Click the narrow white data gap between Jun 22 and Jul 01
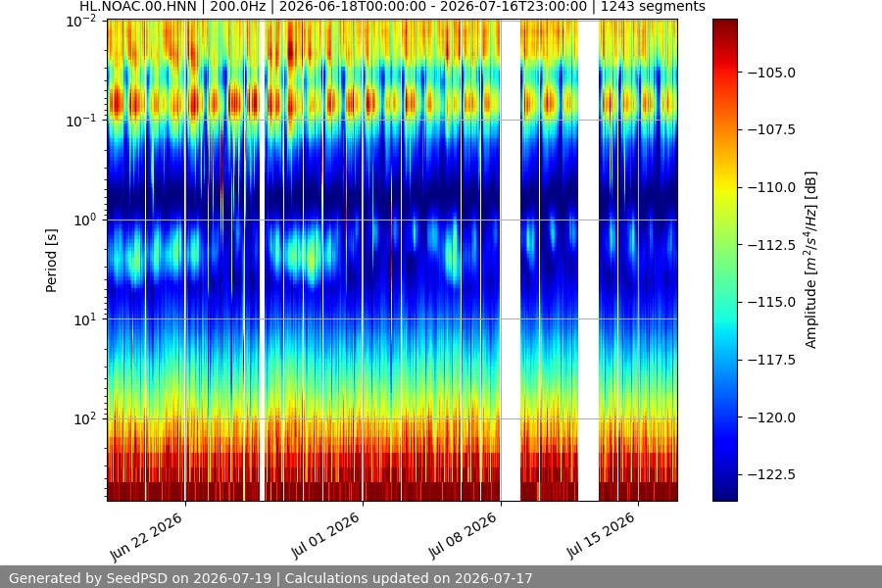Image resolution: width=882 pixels, height=588 pixels. coord(262,260)
